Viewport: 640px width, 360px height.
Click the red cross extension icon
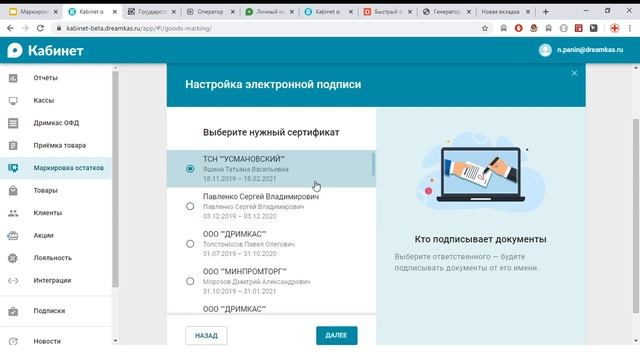pyautogui.click(x=614, y=28)
